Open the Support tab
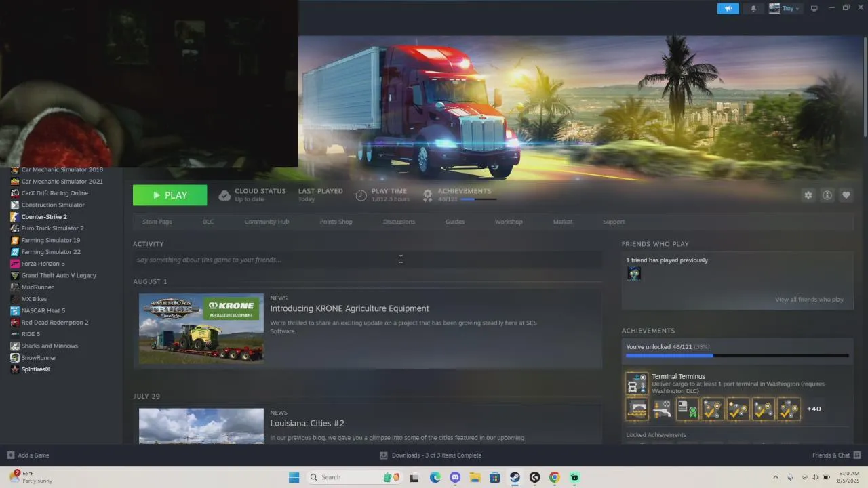Screen dimensions: 868x488 tap(614, 222)
